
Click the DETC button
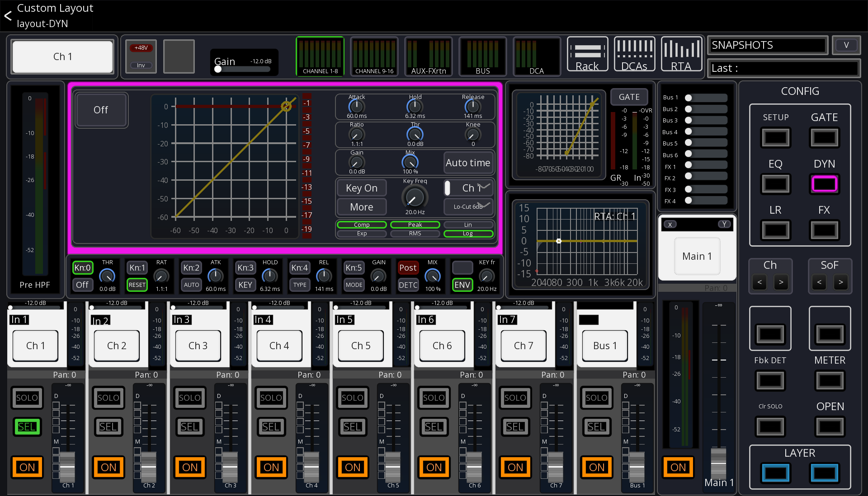pyautogui.click(x=408, y=285)
